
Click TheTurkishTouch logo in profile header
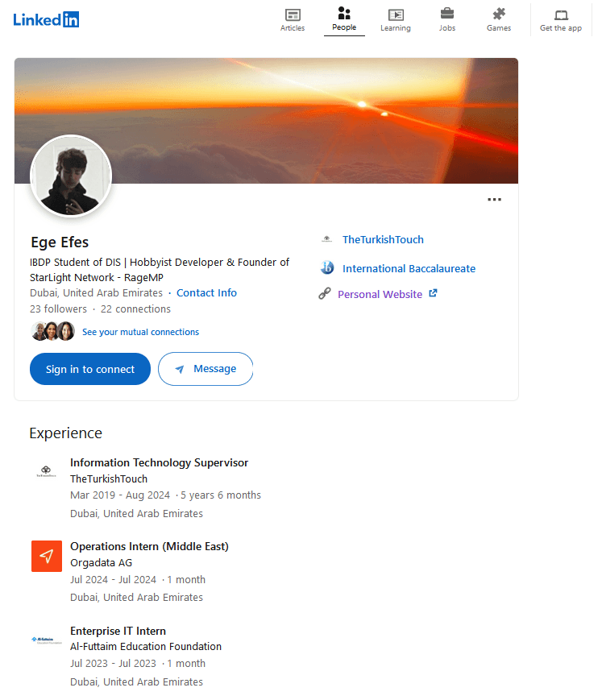pos(327,239)
